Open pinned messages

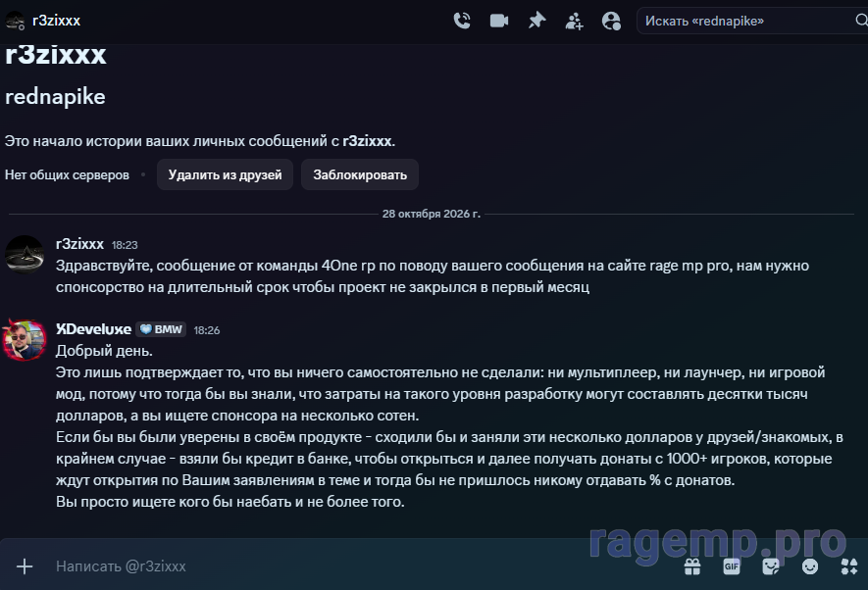pyautogui.click(x=536, y=21)
